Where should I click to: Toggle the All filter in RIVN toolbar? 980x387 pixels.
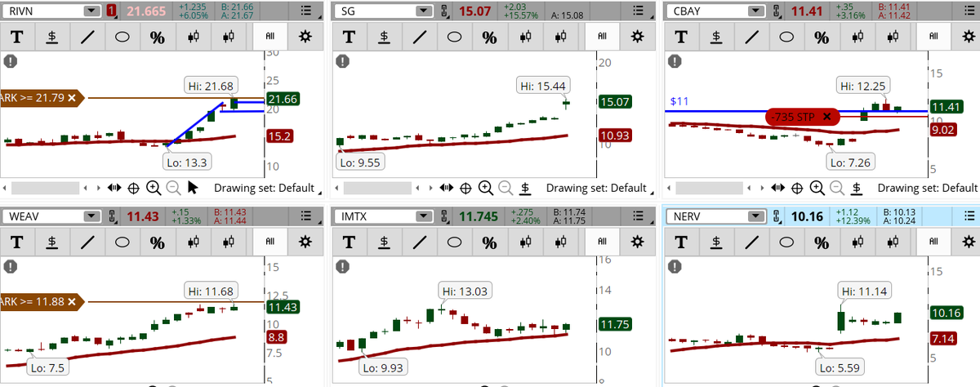tap(270, 37)
